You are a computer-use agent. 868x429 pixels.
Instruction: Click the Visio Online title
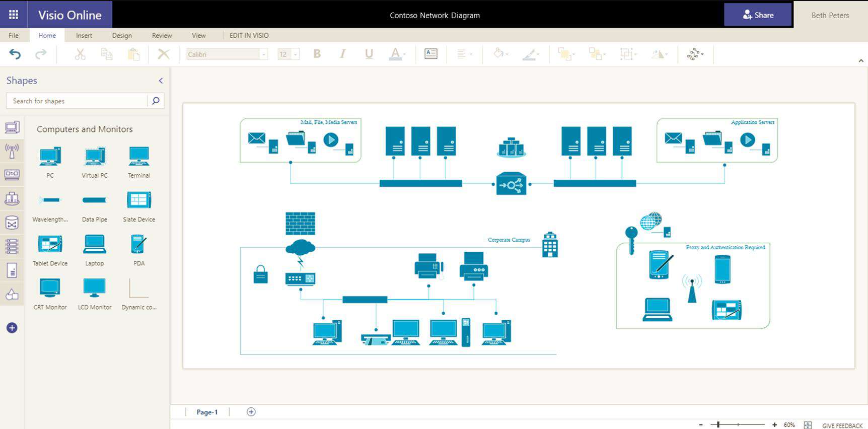(70, 15)
